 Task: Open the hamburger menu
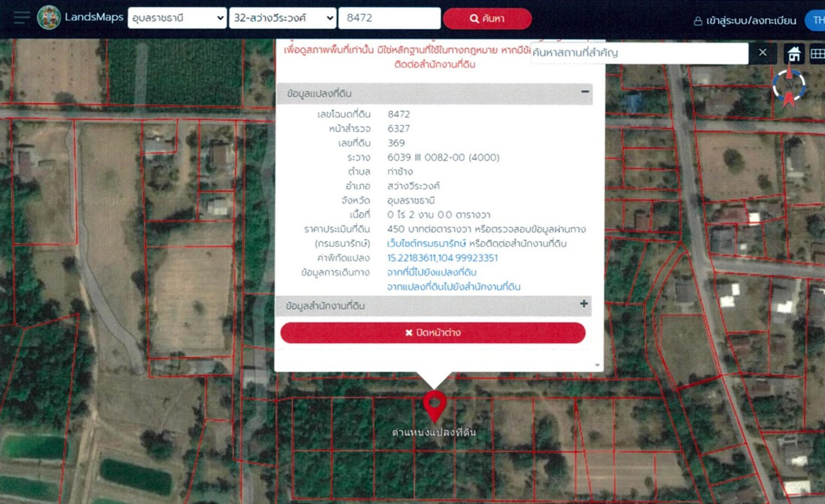point(21,17)
